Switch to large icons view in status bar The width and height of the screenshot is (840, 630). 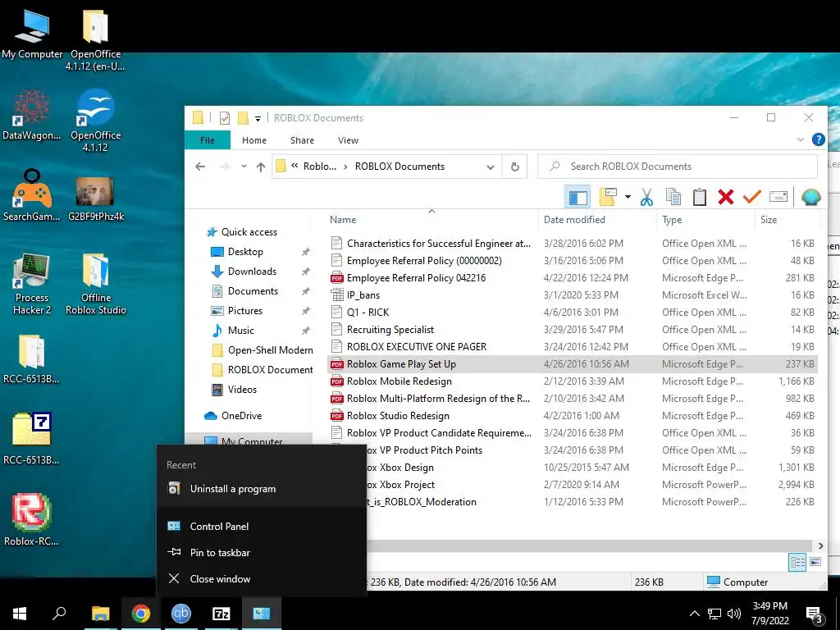(815, 562)
